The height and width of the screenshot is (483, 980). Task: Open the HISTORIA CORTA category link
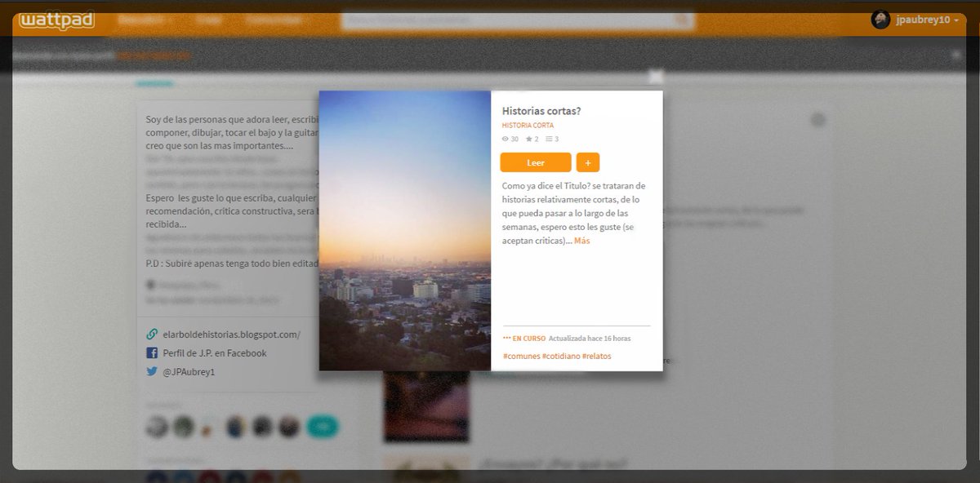[x=528, y=126]
